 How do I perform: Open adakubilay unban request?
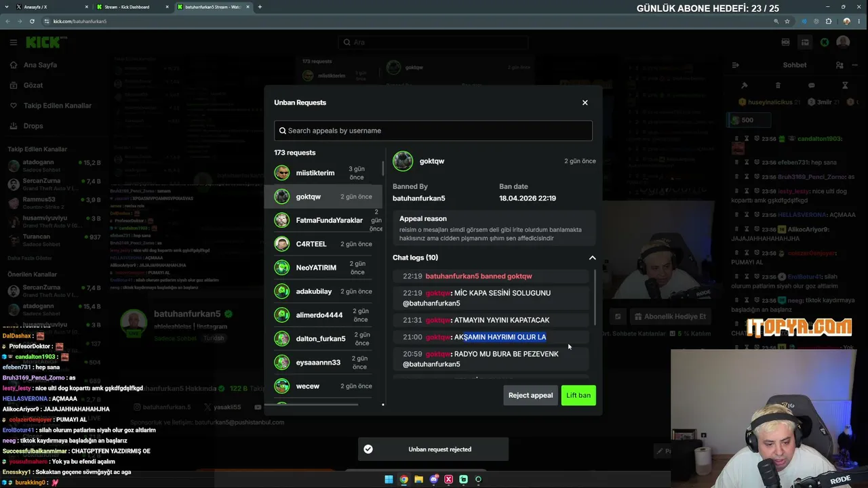323,291
